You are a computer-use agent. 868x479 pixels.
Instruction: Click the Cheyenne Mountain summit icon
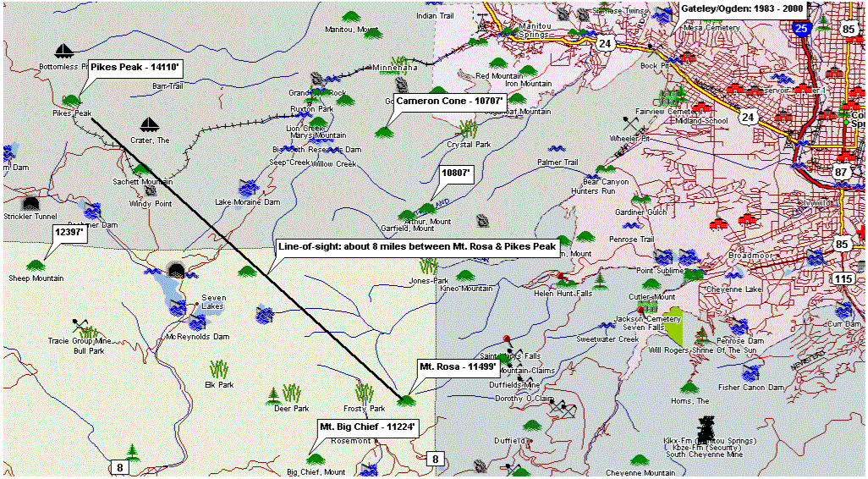[x=640, y=460]
